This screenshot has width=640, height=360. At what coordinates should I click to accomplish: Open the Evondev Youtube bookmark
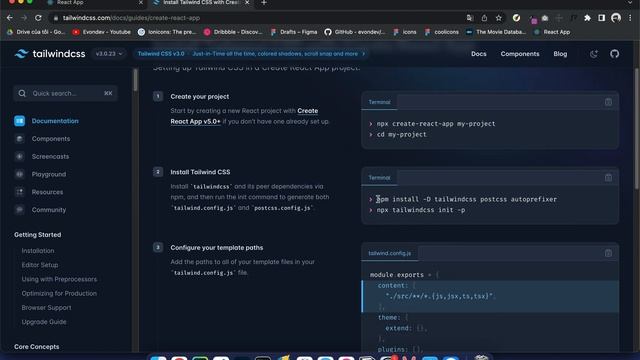coord(101,32)
